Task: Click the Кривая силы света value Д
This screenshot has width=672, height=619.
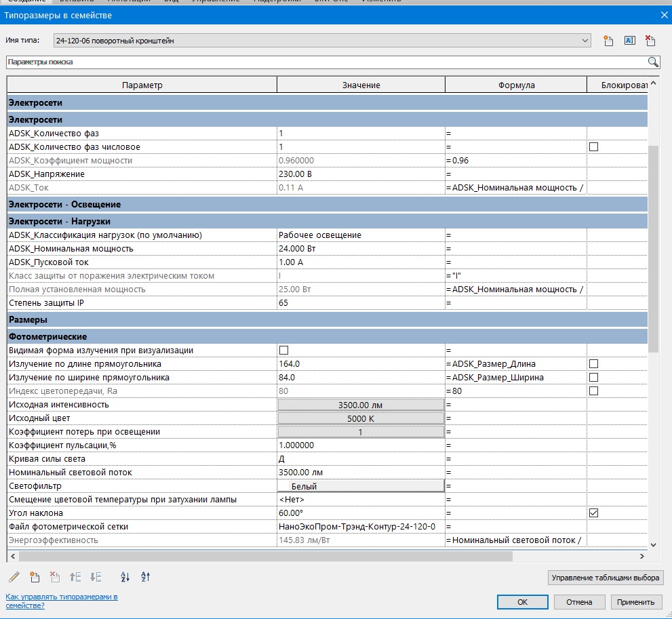Action: click(x=361, y=459)
